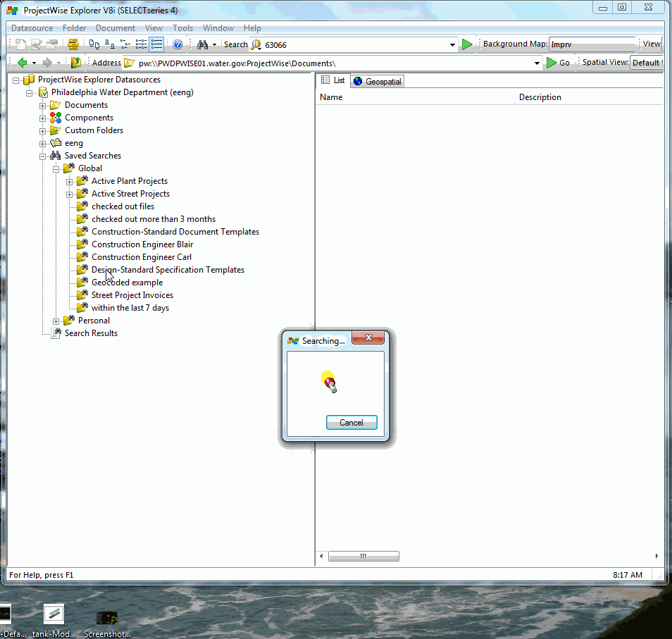Close the Searching dialog with X
The image size is (672, 639).
pyautogui.click(x=368, y=337)
